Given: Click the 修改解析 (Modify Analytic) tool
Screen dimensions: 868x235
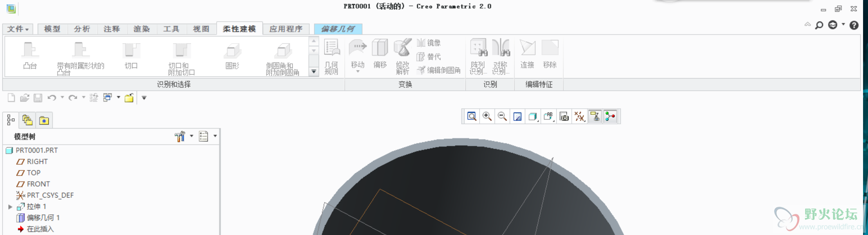Looking at the screenshot, I should (x=402, y=57).
